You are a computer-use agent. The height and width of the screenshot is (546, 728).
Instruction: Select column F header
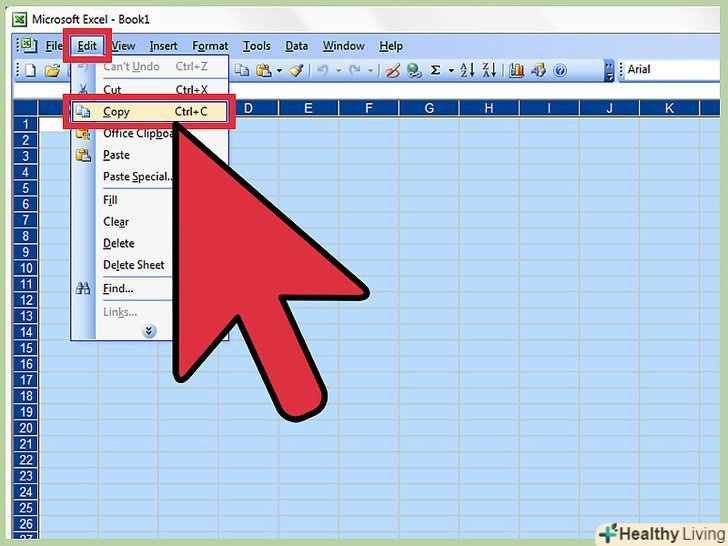pos(369,108)
